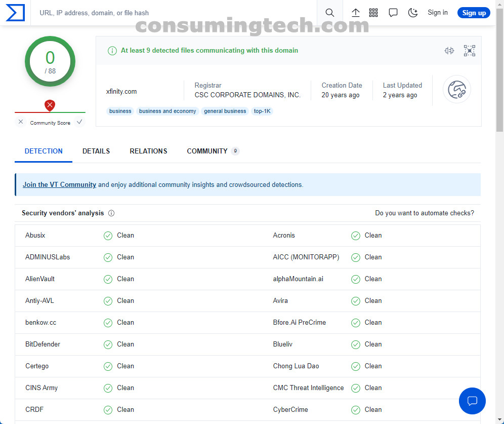
Task: Click the alphaMountain.ai clean check icon
Action: 356,279
